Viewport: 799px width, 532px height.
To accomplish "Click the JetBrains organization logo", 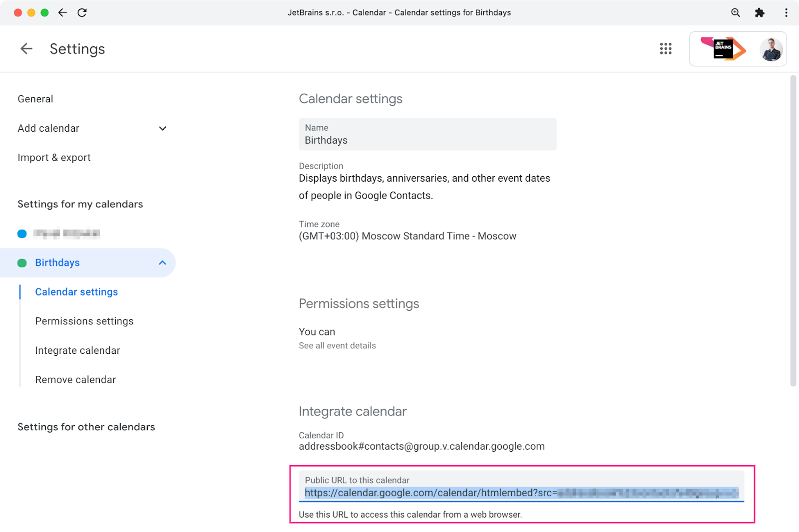I will [x=723, y=49].
